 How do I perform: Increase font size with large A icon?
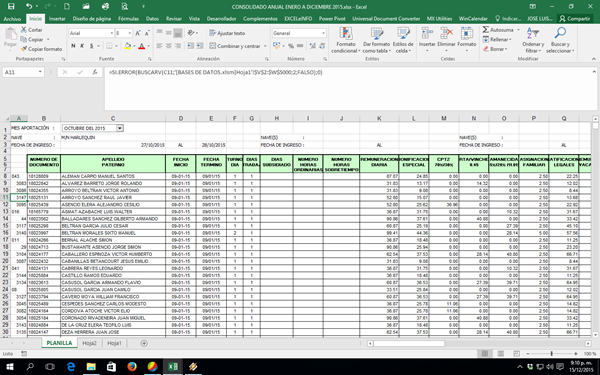(138, 33)
